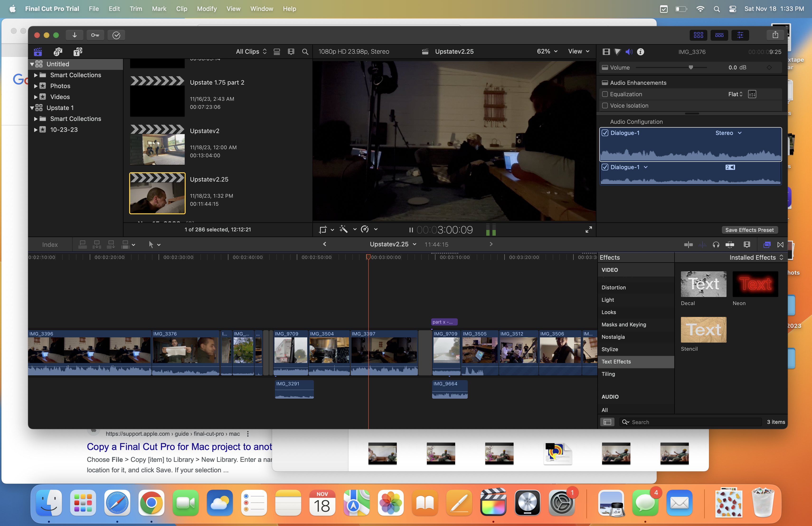Screen dimensions: 812x526
Task: Click the browser search magnifier icon
Action: tap(305, 52)
